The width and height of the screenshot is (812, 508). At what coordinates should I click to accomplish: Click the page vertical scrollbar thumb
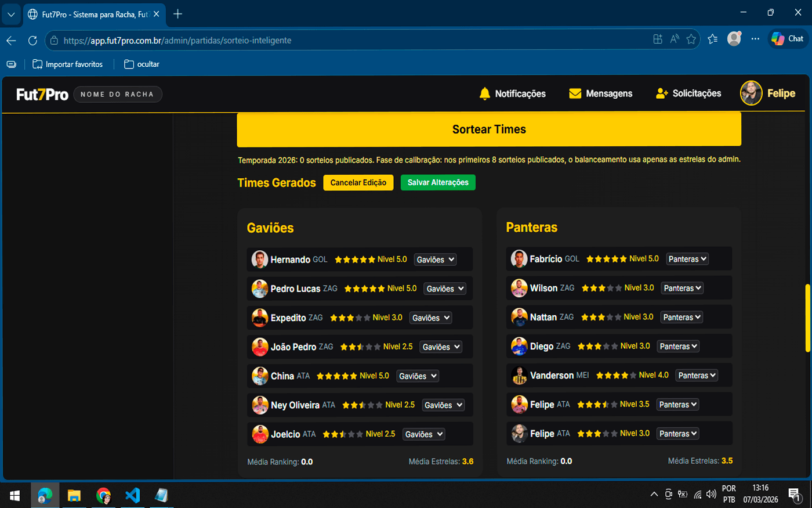(807, 318)
